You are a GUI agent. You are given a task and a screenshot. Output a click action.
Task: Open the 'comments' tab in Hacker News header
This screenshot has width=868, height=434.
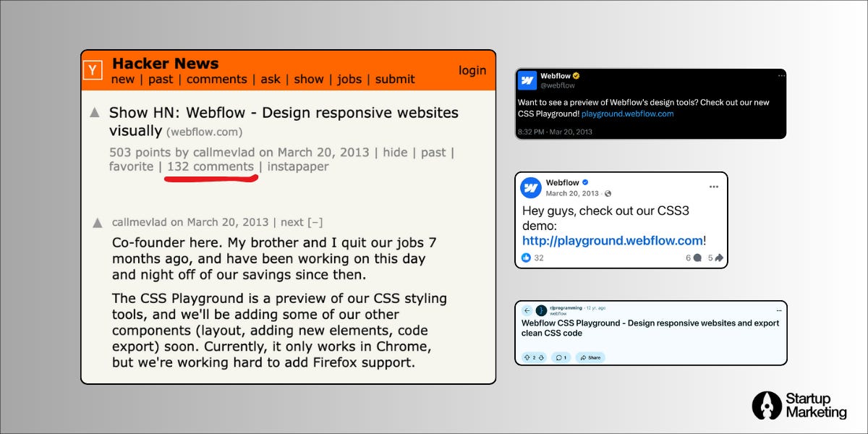click(x=217, y=79)
